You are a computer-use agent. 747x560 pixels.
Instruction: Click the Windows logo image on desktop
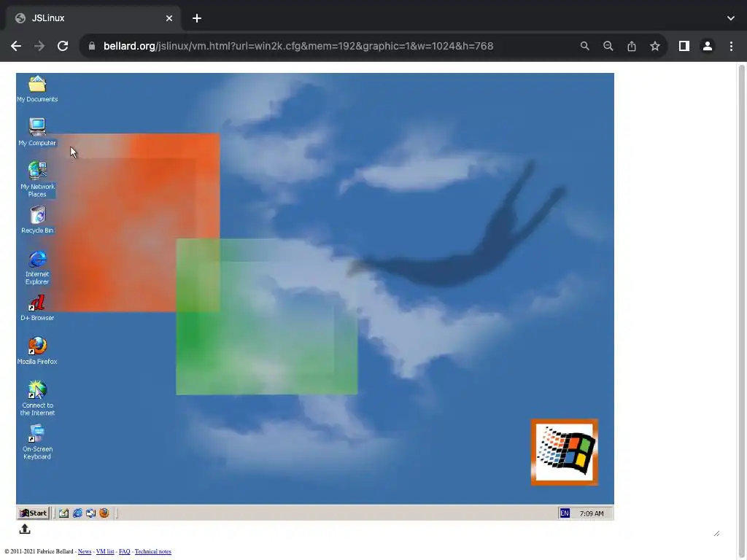(565, 452)
